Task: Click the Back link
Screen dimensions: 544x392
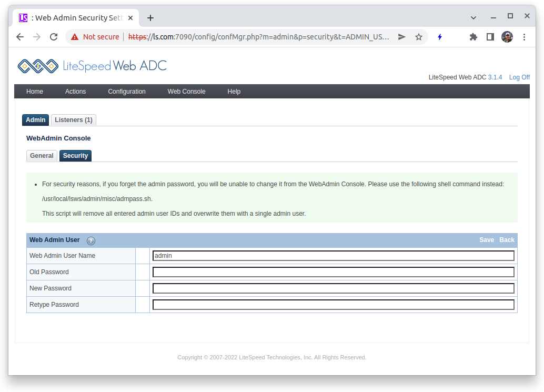Action: (507, 240)
